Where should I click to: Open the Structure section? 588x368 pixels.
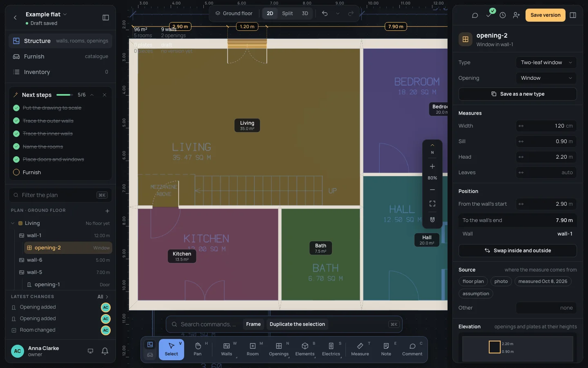pyautogui.click(x=60, y=41)
